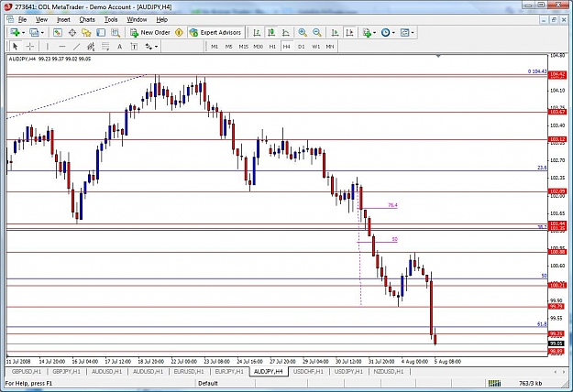Open the Arrows drawing icon
Image resolution: width=573 pixels, height=392 pixels.
(149, 47)
